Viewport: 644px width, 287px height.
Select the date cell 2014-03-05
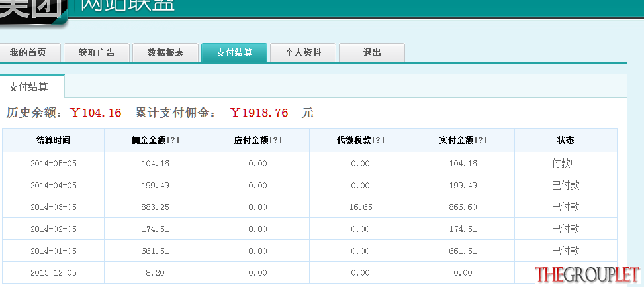point(54,207)
